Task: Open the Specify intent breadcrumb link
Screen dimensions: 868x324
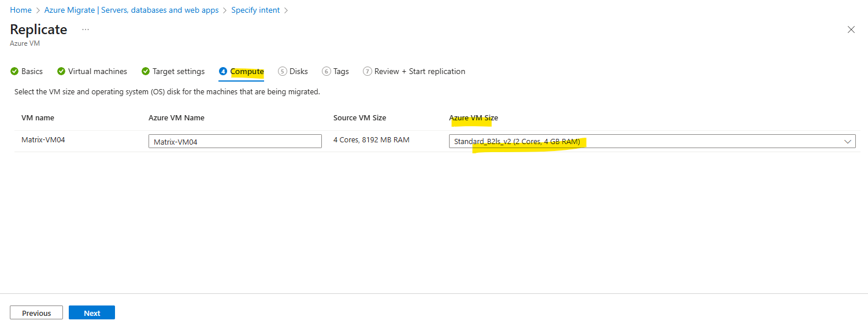Action: click(x=255, y=10)
